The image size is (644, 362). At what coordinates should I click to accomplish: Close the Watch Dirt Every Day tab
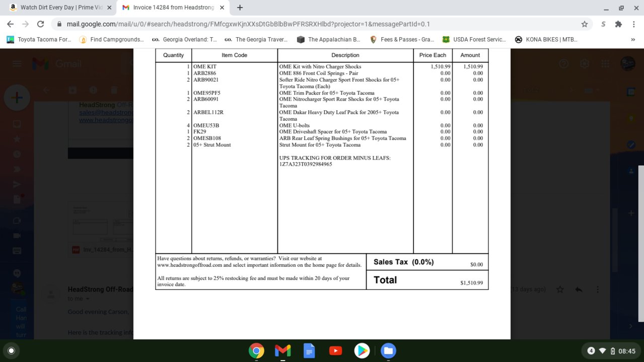tap(109, 8)
